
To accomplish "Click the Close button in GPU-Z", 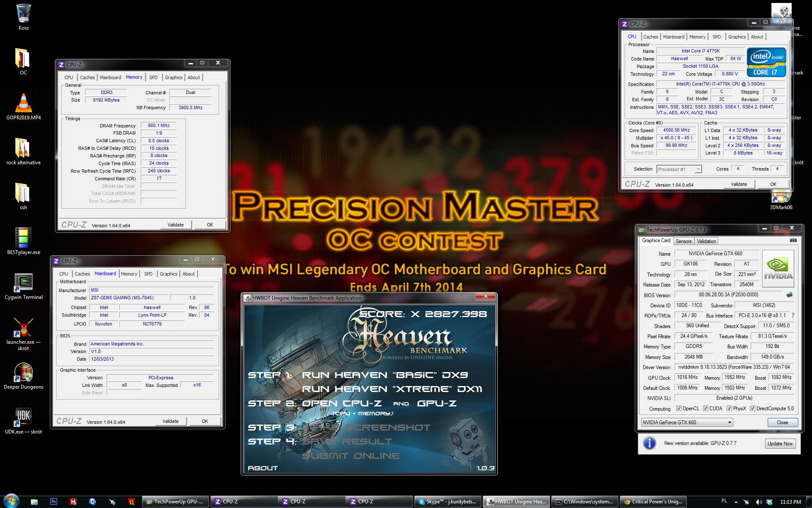I will click(782, 422).
